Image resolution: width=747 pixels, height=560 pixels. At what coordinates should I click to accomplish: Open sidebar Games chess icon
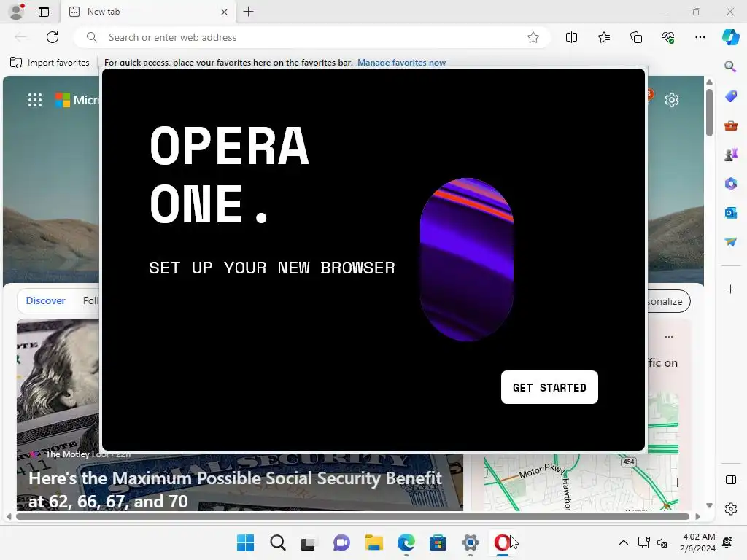pyautogui.click(x=731, y=155)
